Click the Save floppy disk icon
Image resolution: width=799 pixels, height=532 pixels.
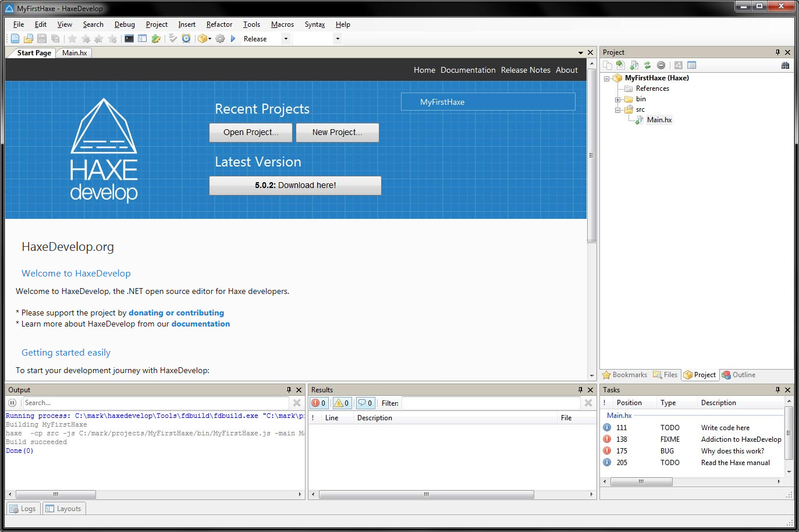point(42,38)
